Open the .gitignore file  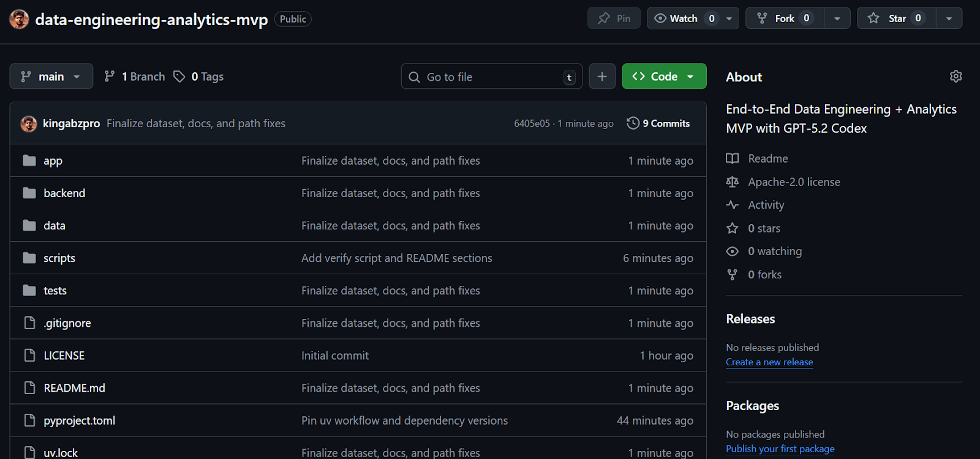(x=67, y=323)
